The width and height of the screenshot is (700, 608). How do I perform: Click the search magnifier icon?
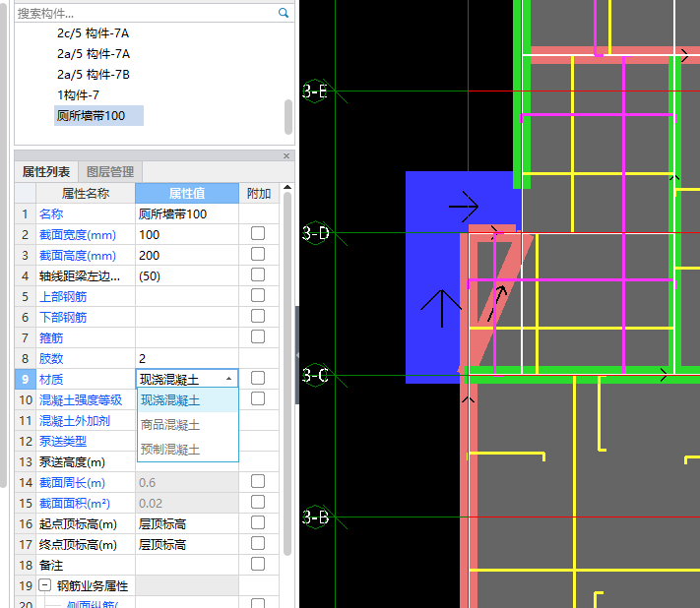[283, 13]
